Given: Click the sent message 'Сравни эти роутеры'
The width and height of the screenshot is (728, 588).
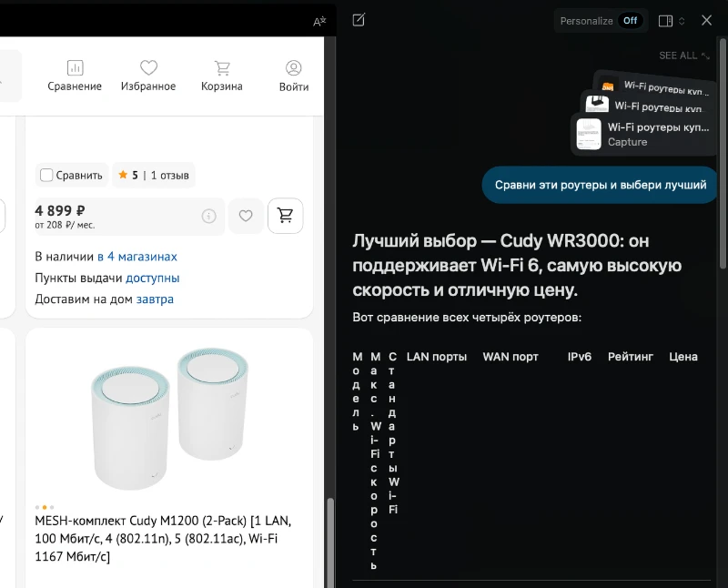Looking at the screenshot, I should click(601, 185).
